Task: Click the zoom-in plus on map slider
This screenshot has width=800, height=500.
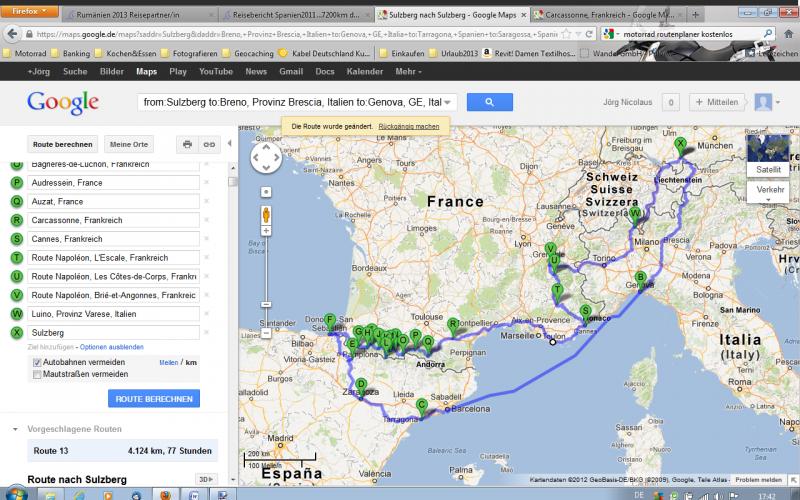Action: coord(266,231)
